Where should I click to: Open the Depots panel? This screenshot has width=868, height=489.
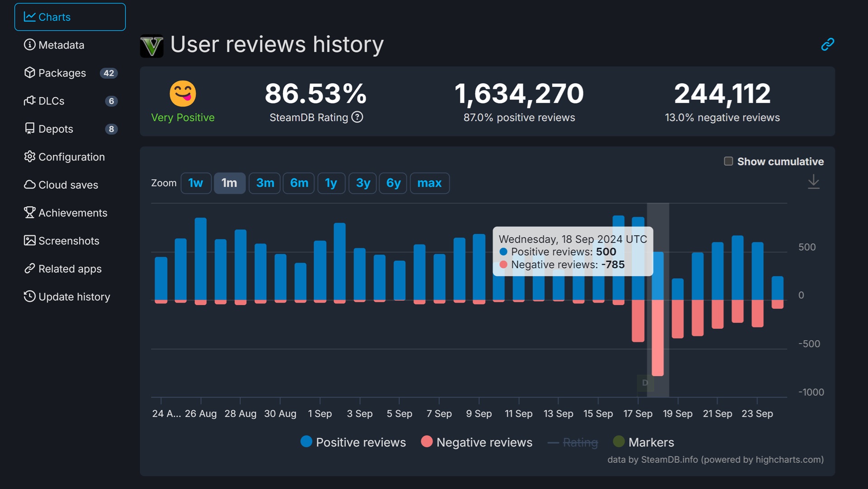pyautogui.click(x=55, y=129)
